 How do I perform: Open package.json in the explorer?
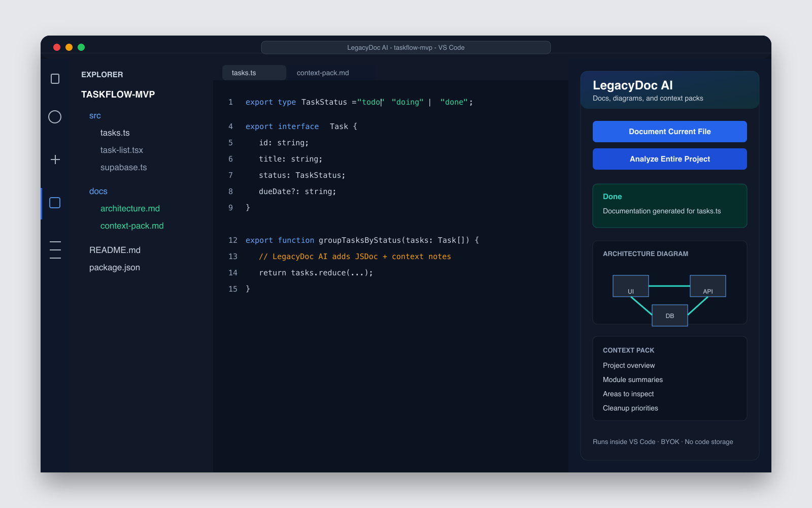(115, 268)
